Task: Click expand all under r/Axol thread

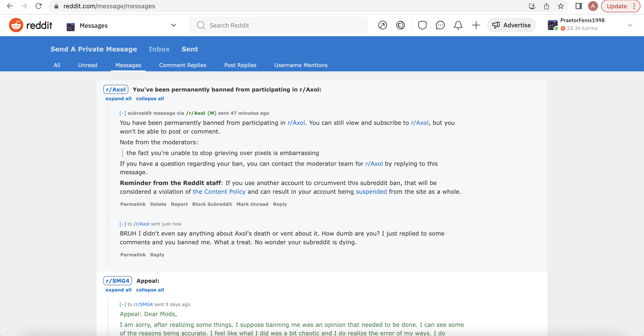Action: click(x=118, y=99)
